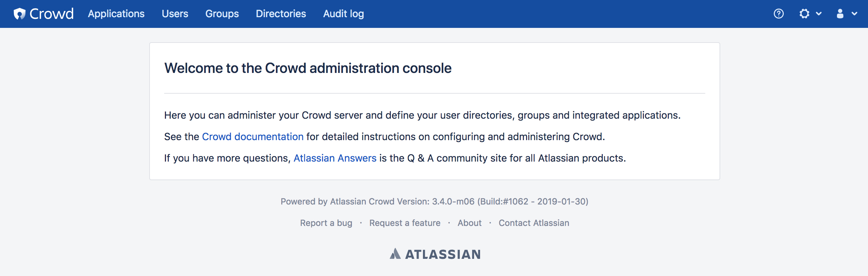Open the help question mark icon

point(779,14)
